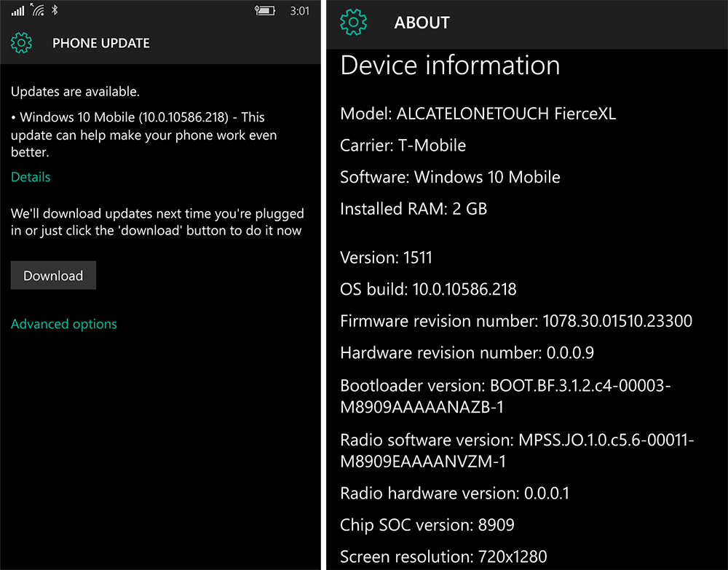This screenshot has height=570, width=728.
Task: Select 'Updates are available.' text
Action: point(75,92)
